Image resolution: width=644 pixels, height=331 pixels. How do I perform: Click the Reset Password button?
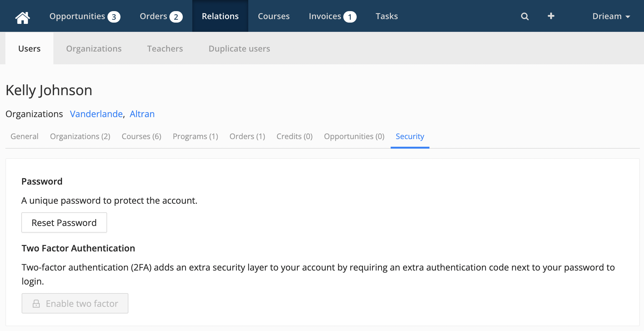coord(64,222)
